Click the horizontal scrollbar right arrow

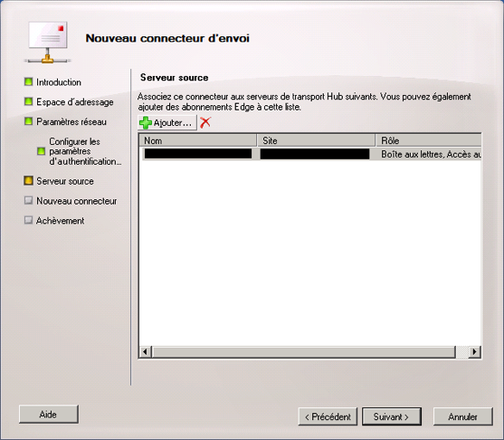(x=474, y=352)
